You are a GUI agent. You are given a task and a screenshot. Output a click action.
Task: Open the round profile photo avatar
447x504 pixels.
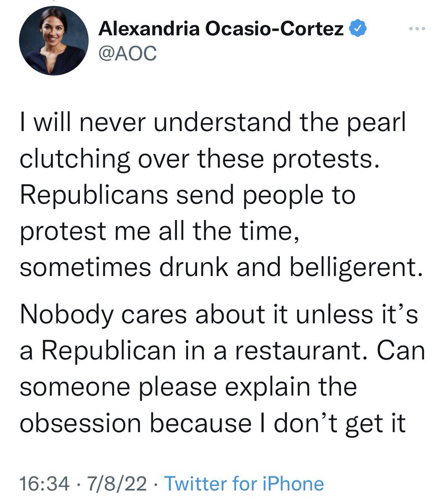click(x=53, y=40)
